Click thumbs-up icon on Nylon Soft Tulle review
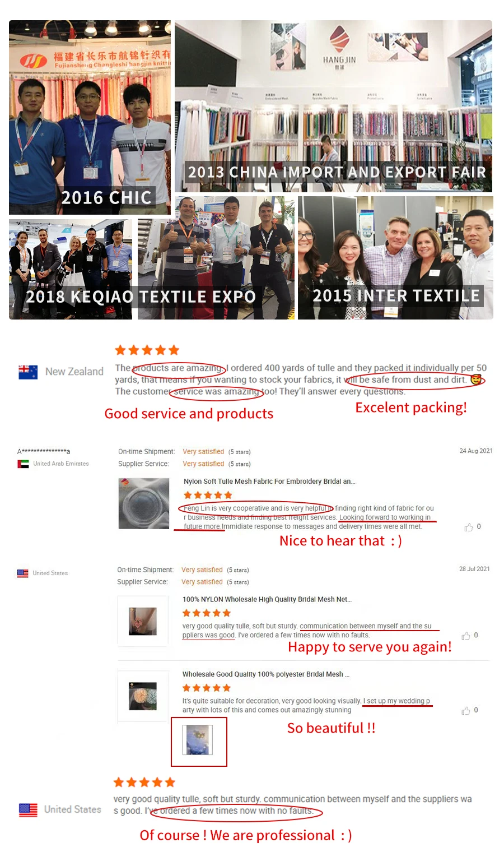This screenshot has width=504, height=861. [469, 527]
